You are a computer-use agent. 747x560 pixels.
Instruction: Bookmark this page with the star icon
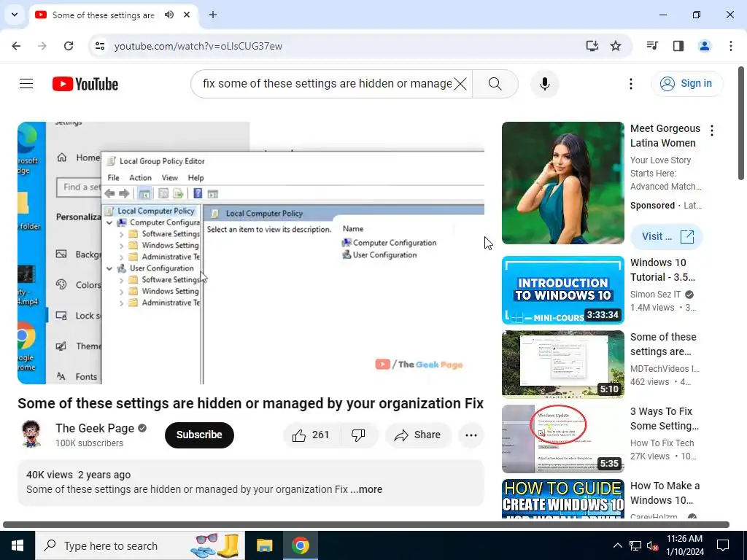[x=616, y=46]
